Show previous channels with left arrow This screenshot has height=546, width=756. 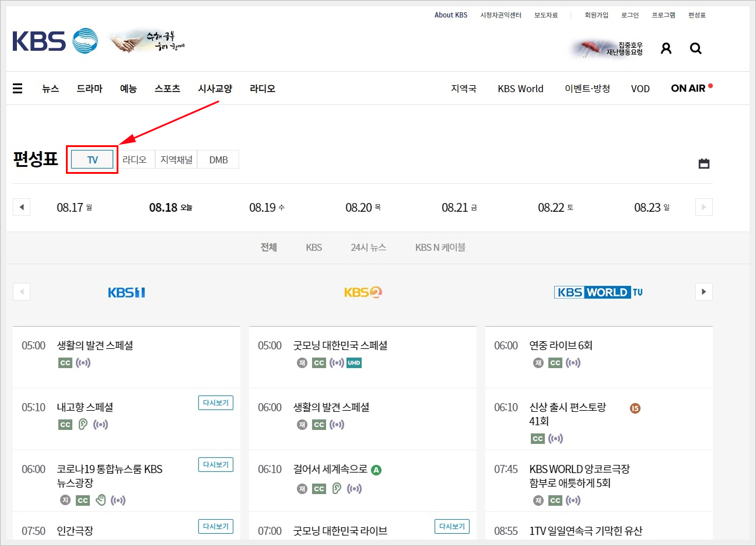[22, 292]
